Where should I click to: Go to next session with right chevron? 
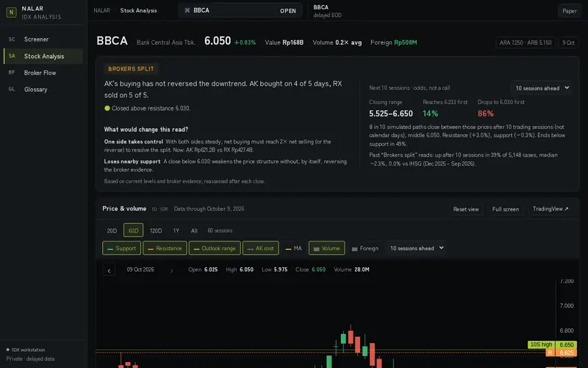click(x=171, y=270)
